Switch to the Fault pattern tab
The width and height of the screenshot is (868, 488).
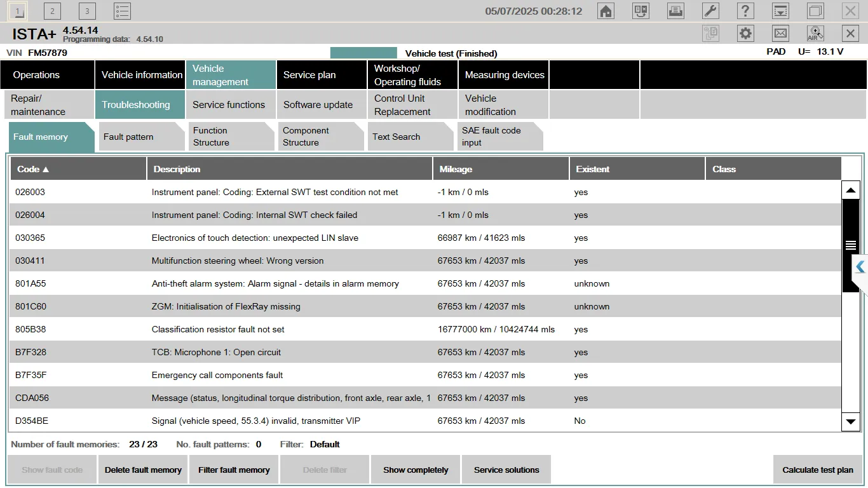coord(142,137)
